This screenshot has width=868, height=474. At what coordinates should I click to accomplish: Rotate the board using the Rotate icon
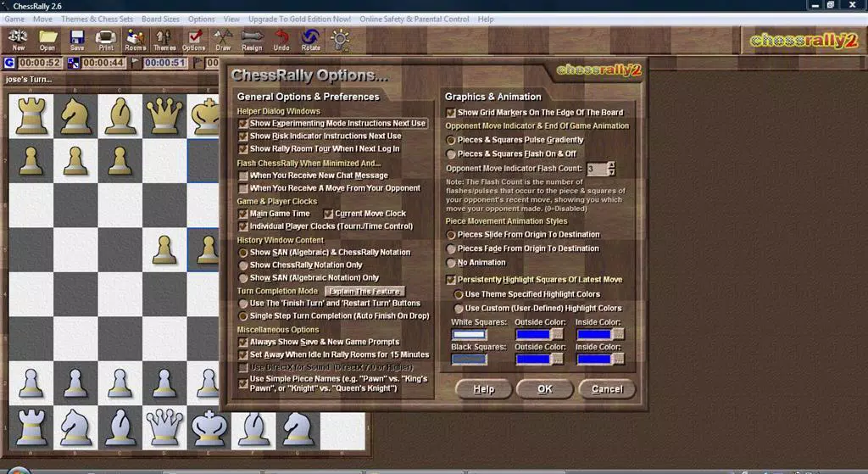pyautogui.click(x=310, y=40)
